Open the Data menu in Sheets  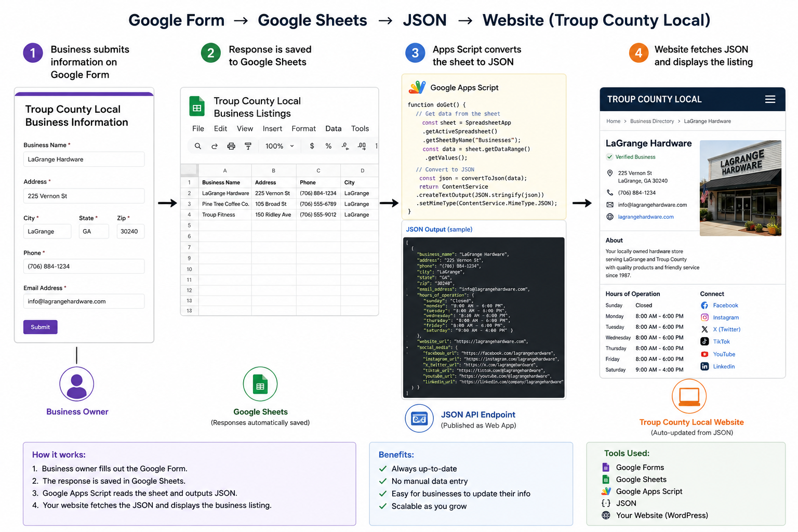tap(334, 129)
